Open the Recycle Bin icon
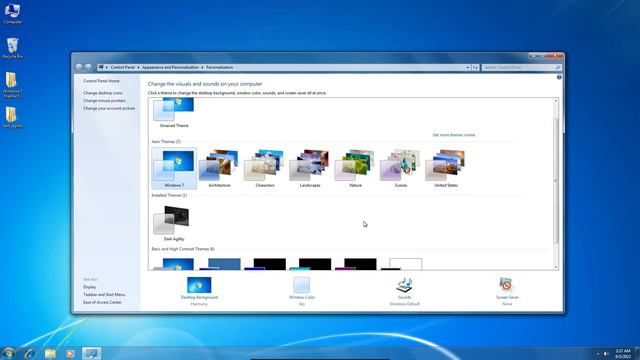The image size is (640, 360). (13, 48)
